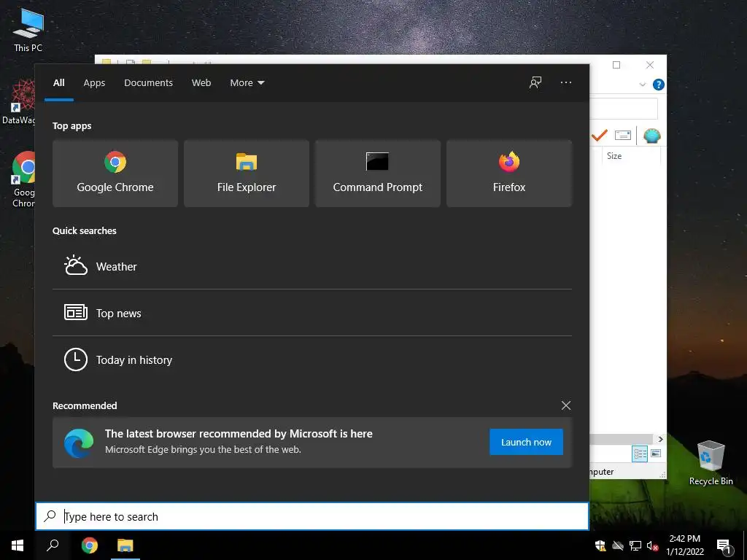This screenshot has width=747, height=560.
Task: Launch Command Prompt from Top apps
Action: click(x=377, y=174)
